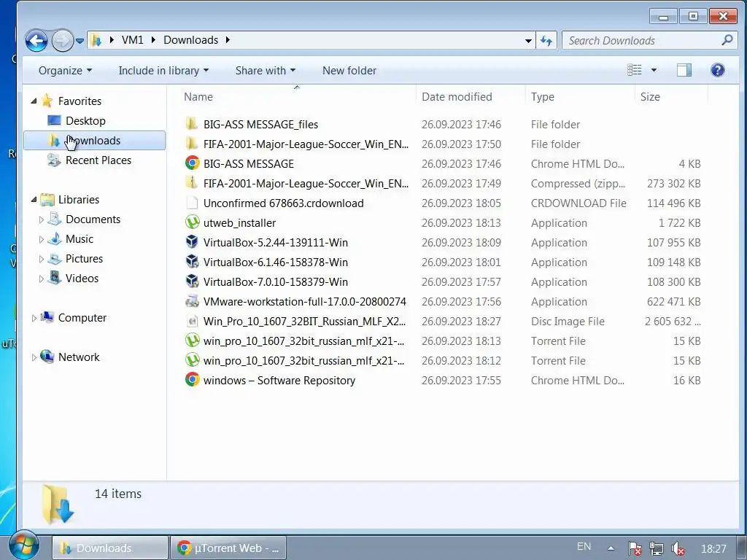Expand the Documents library
Viewport: 747px width, 560px height.
(x=41, y=219)
